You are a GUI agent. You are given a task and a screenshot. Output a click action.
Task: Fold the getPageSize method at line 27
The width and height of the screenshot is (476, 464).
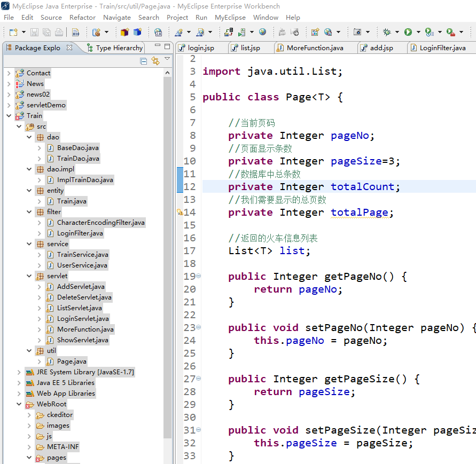[x=198, y=379]
